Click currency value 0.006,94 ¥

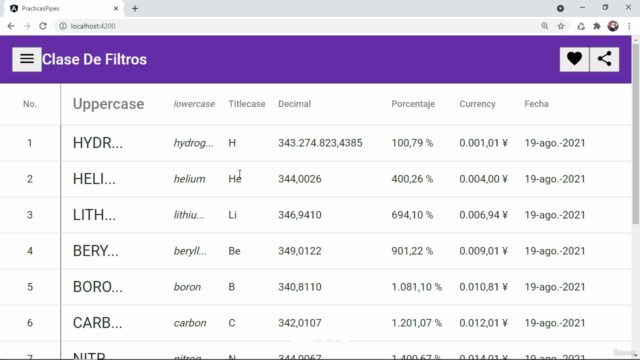[484, 215]
